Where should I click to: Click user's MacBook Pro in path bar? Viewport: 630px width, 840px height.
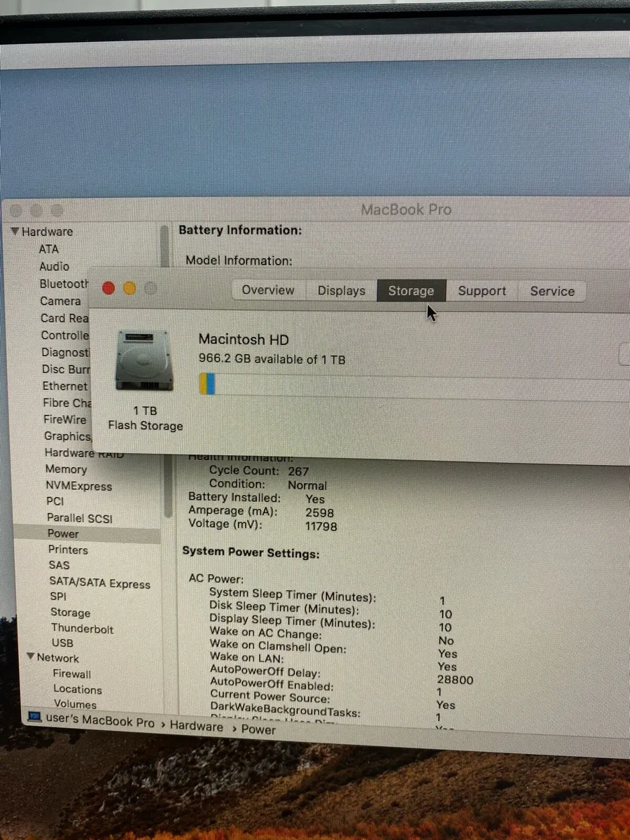coord(100,722)
